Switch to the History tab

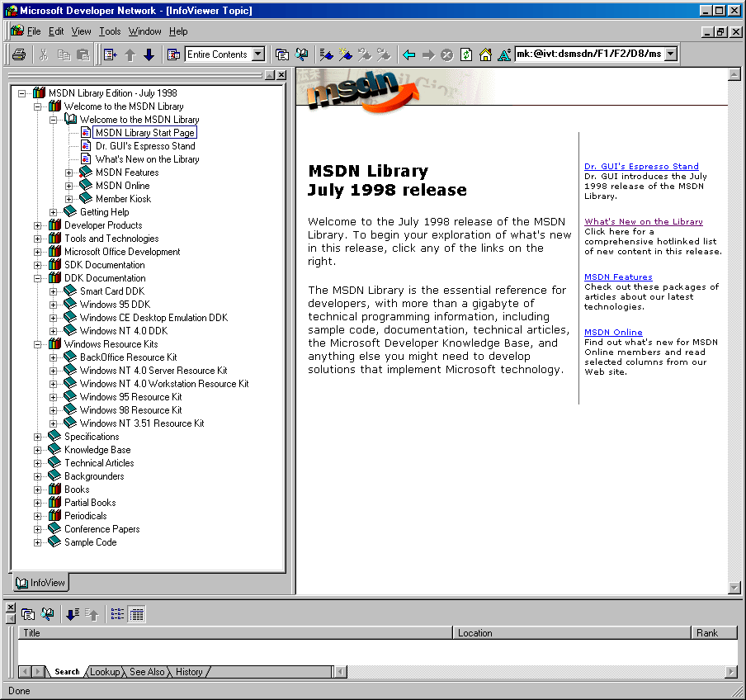(x=189, y=672)
